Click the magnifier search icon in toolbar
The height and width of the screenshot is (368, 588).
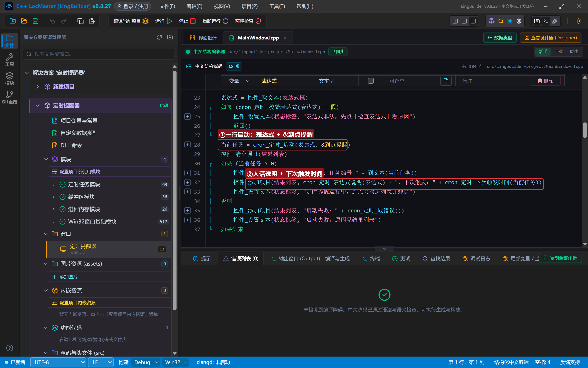[x=501, y=21]
